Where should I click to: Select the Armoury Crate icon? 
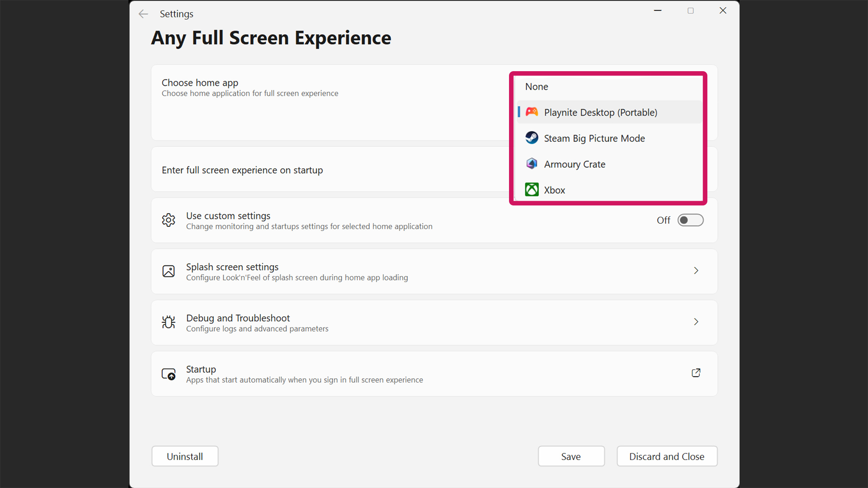[531, 164]
